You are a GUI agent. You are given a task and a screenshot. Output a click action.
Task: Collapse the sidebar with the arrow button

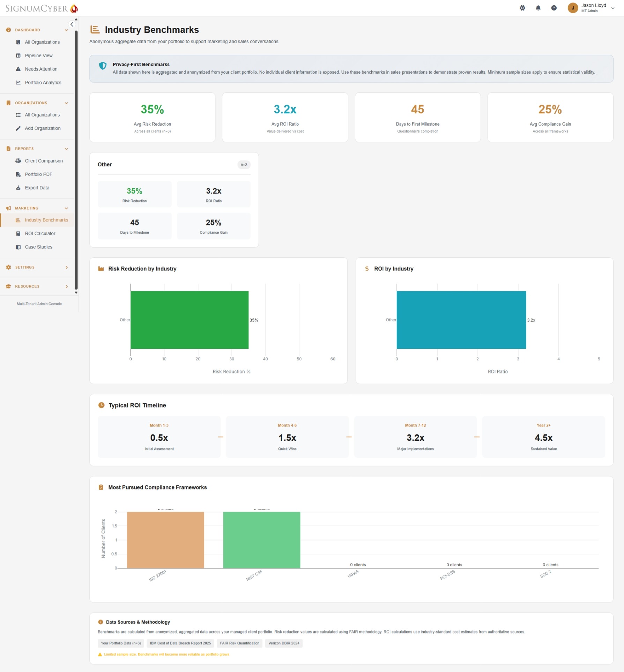pos(72,24)
